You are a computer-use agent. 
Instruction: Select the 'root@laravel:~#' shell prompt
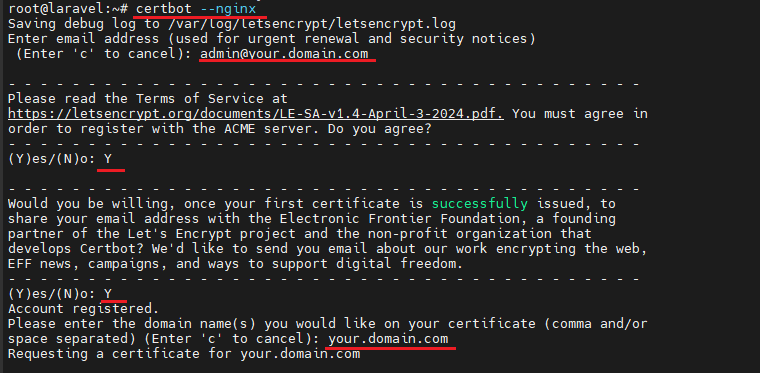coord(68,9)
